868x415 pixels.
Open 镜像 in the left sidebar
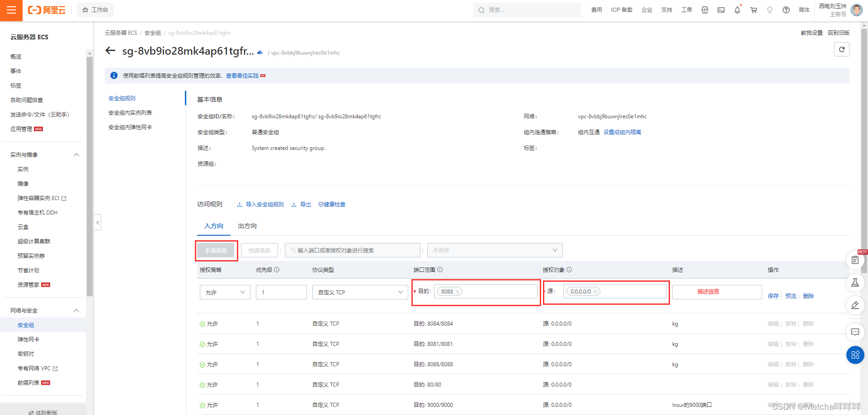(x=23, y=184)
